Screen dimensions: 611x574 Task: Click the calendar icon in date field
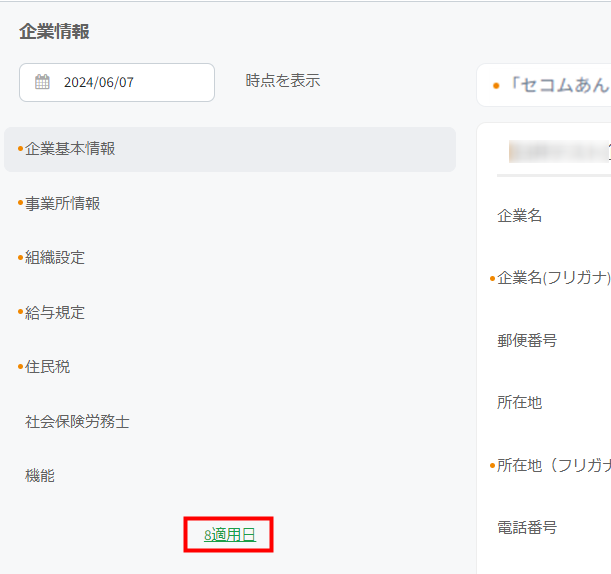coord(42,83)
